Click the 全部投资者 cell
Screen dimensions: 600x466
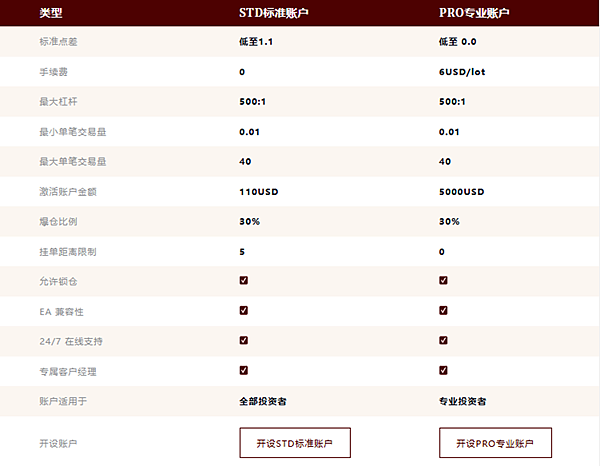click(263, 401)
